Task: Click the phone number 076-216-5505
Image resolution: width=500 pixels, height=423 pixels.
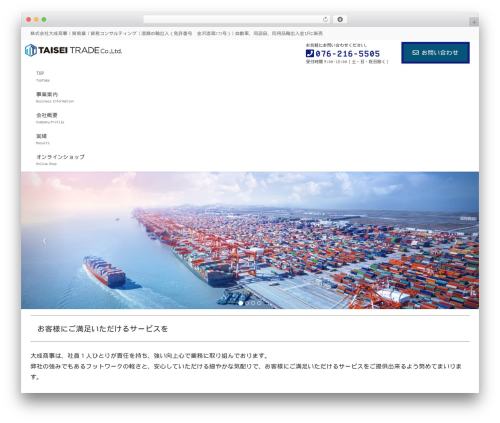Action: click(347, 54)
